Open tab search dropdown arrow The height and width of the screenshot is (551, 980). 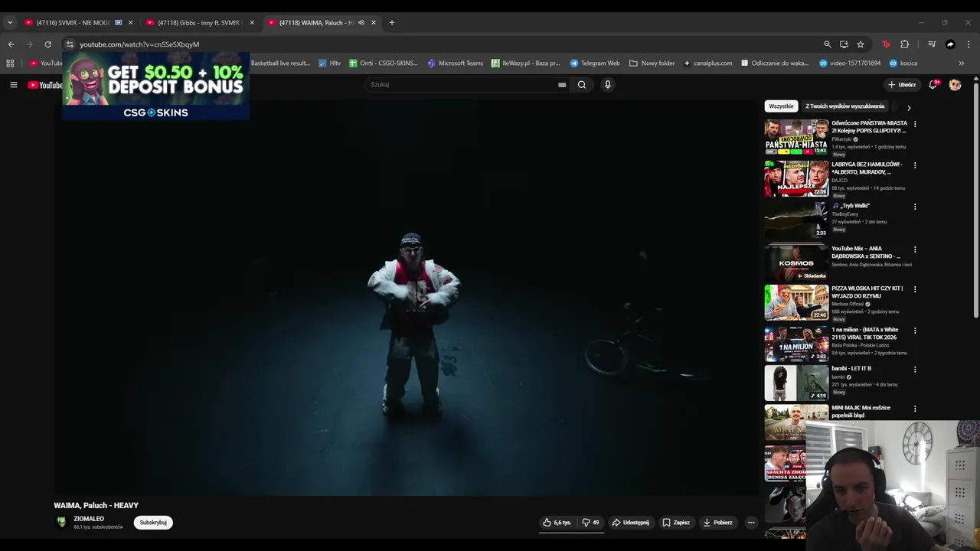coord(10,22)
